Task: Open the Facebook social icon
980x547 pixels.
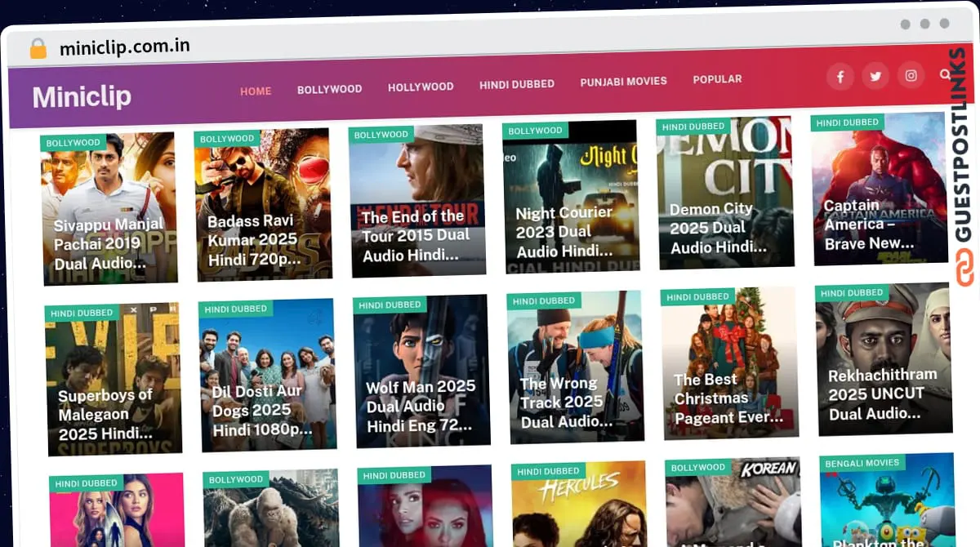Action: (x=840, y=77)
